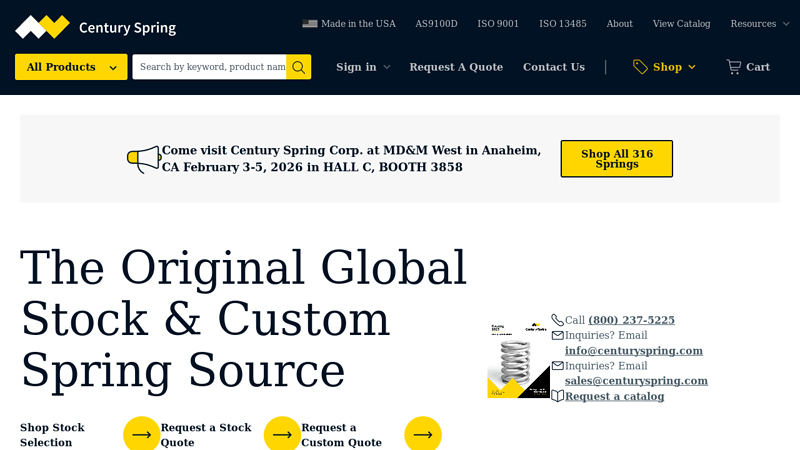This screenshot has height=450, width=800.
Task: Click the Century Spring logo
Action: coord(95,27)
